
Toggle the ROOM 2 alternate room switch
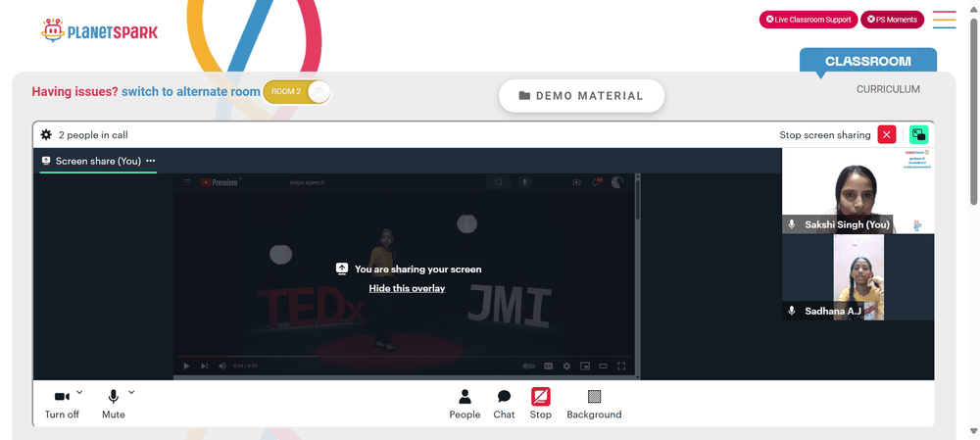pos(297,92)
